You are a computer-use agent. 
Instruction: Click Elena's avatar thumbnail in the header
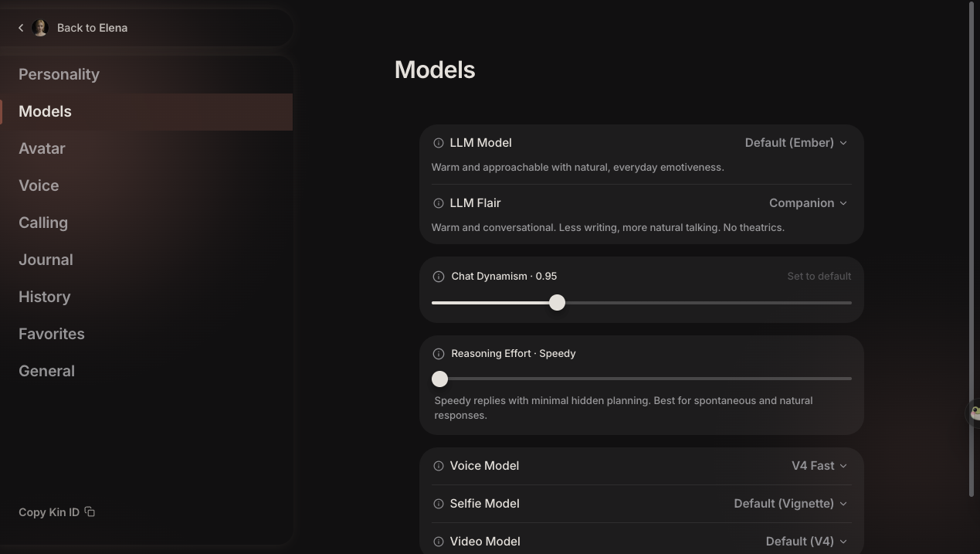[x=40, y=28]
